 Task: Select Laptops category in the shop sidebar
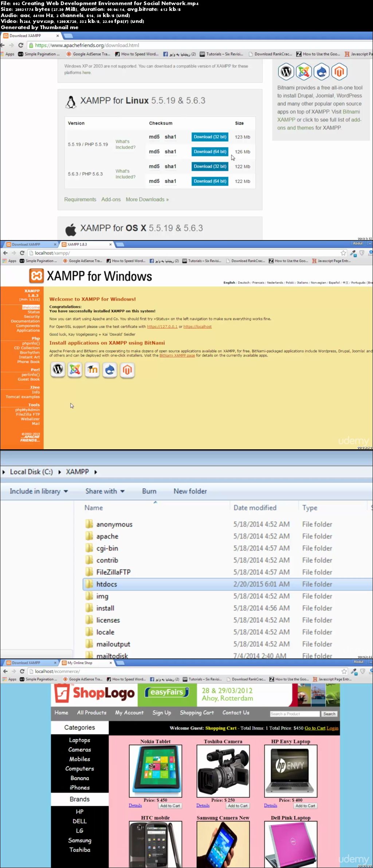80,740
